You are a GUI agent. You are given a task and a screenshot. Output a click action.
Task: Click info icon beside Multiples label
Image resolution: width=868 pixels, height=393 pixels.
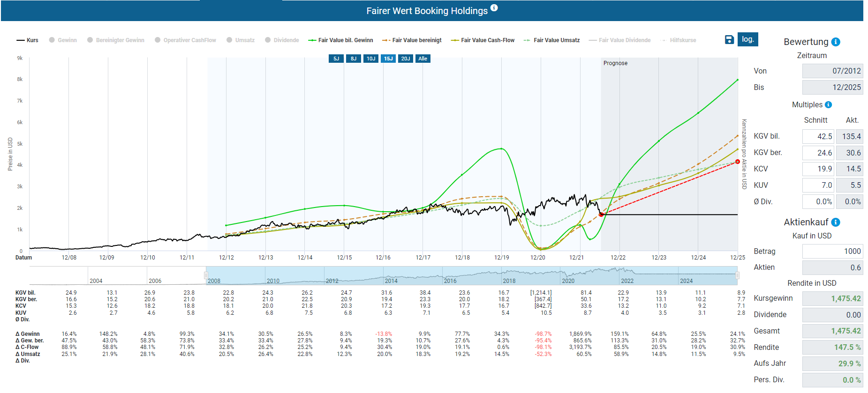pos(828,105)
